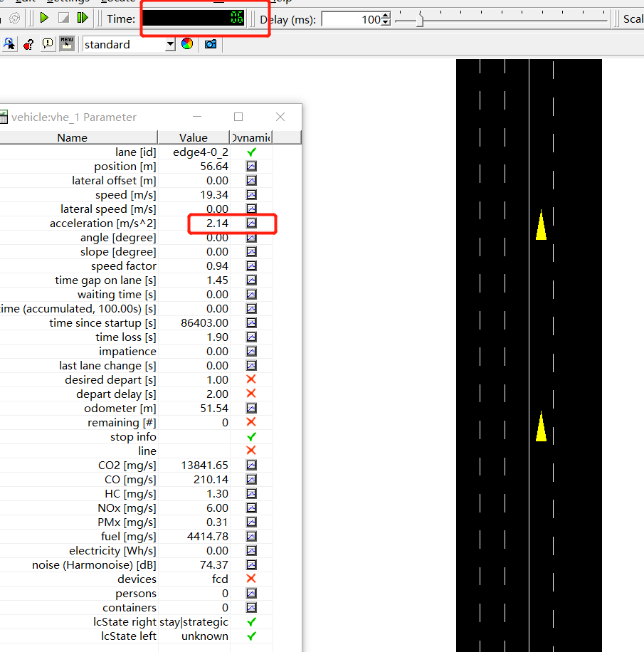Screen dimensions: 644x652
Task: Stop the running simulation
Action: click(x=64, y=18)
